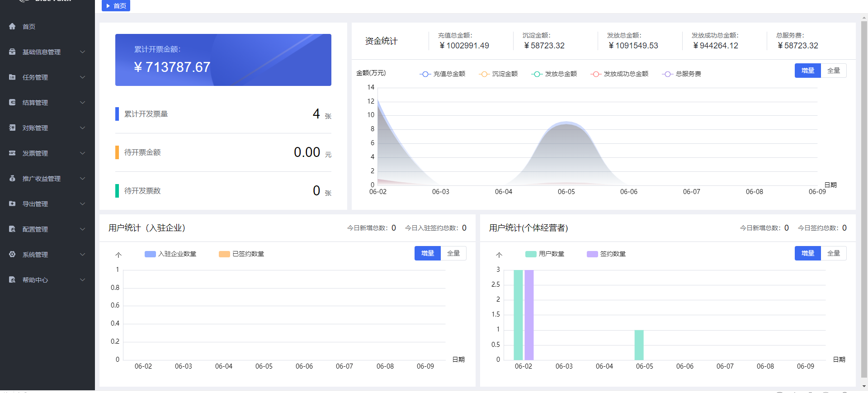The image size is (868, 393).
Task: Expand the 配置管理 chevron
Action: [x=83, y=229]
